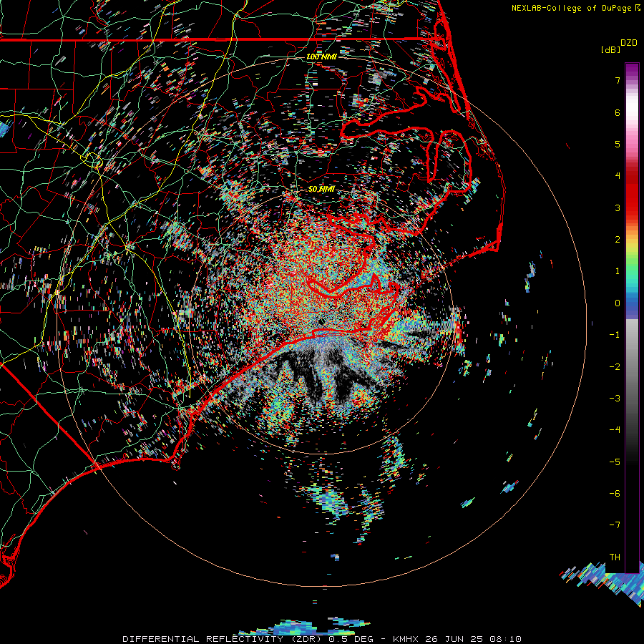
Task: Click the 0 dB scale label
Action: pos(618,303)
